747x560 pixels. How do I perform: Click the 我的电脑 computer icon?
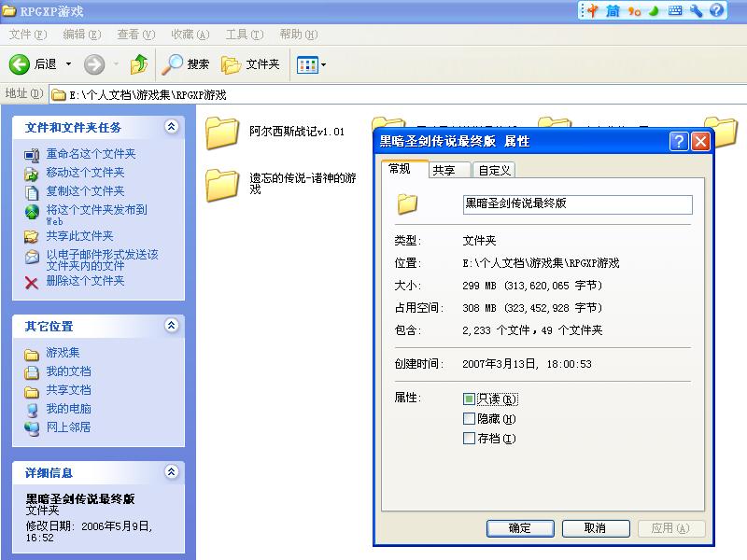tap(32, 411)
